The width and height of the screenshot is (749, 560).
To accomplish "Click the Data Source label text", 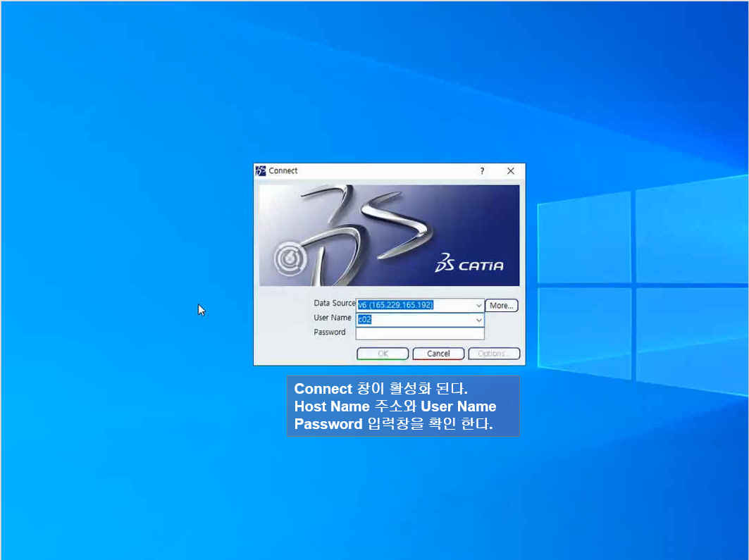I will tap(335, 303).
